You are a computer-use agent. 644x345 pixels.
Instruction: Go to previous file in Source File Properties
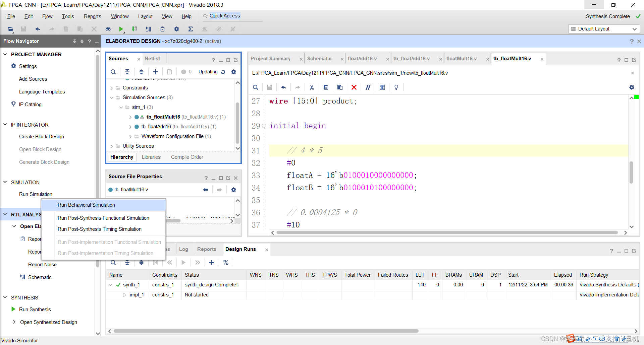[x=205, y=190]
